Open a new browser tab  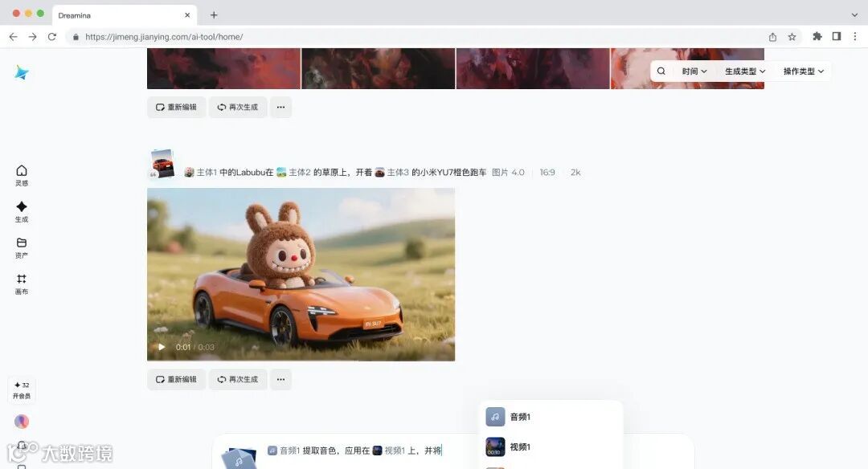(x=214, y=15)
